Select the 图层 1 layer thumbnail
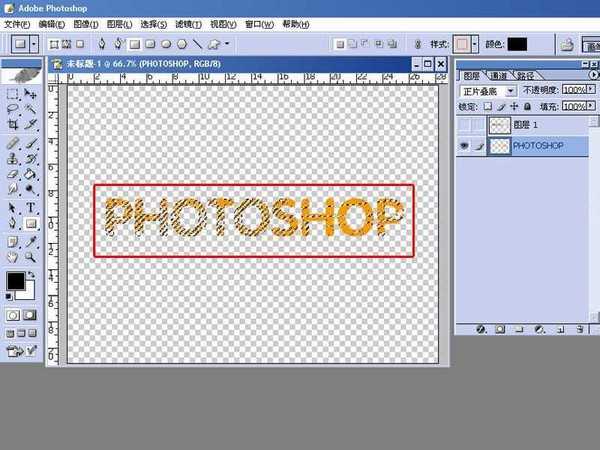This screenshot has width=600, height=450. 499,125
